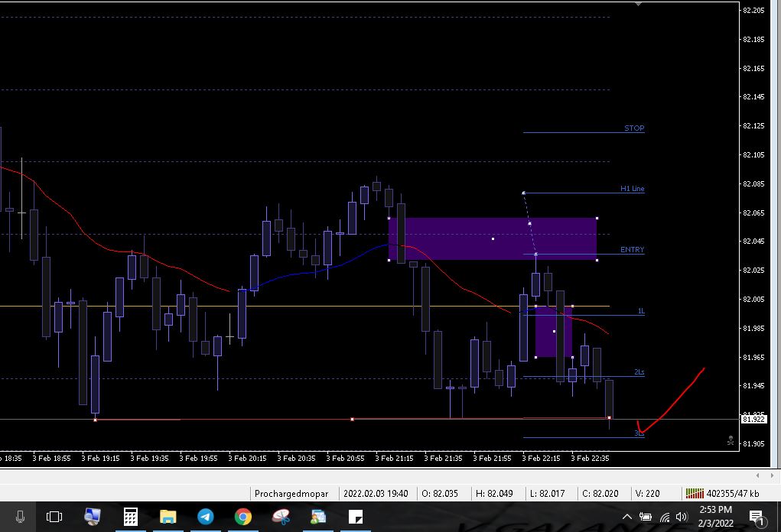Select the 1L level label
This screenshot has height=532, width=781.
coord(641,311)
